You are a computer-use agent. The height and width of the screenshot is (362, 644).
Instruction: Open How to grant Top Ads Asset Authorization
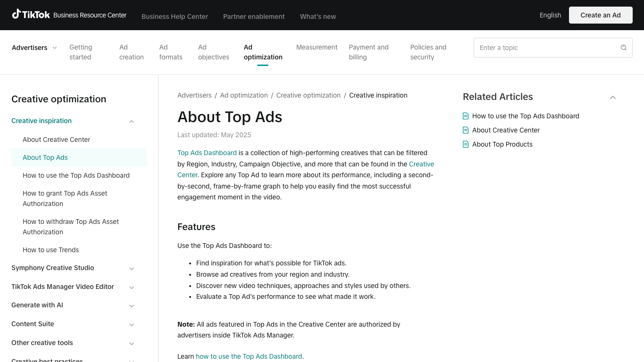(x=65, y=198)
